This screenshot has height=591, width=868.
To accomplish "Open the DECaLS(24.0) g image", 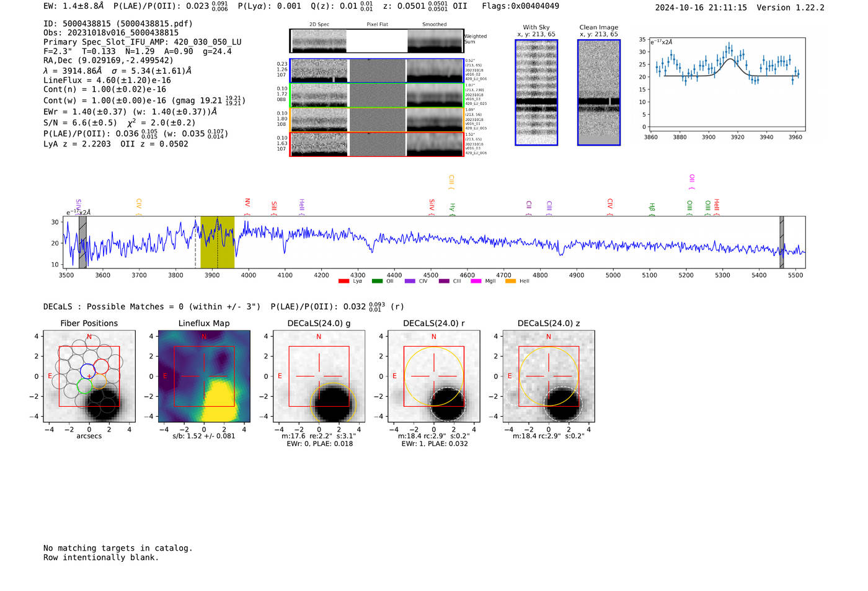I will (319, 376).
